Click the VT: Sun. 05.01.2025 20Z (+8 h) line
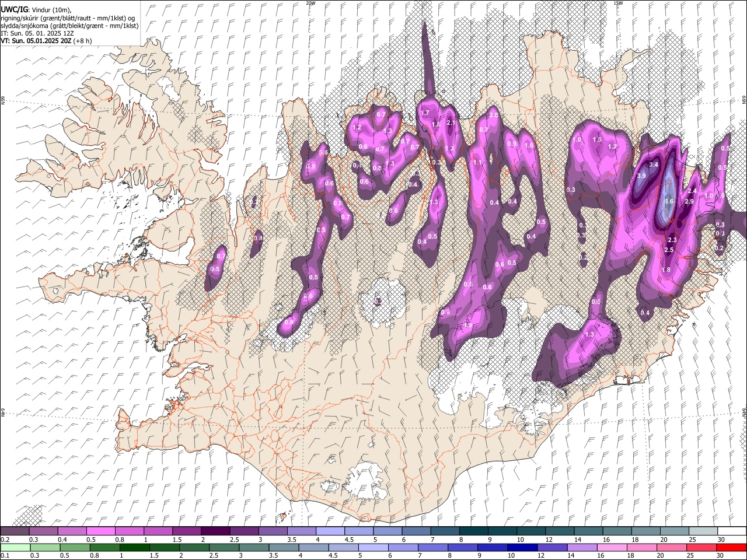Image resolution: width=747 pixels, height=560 pixels. (46, 41)
